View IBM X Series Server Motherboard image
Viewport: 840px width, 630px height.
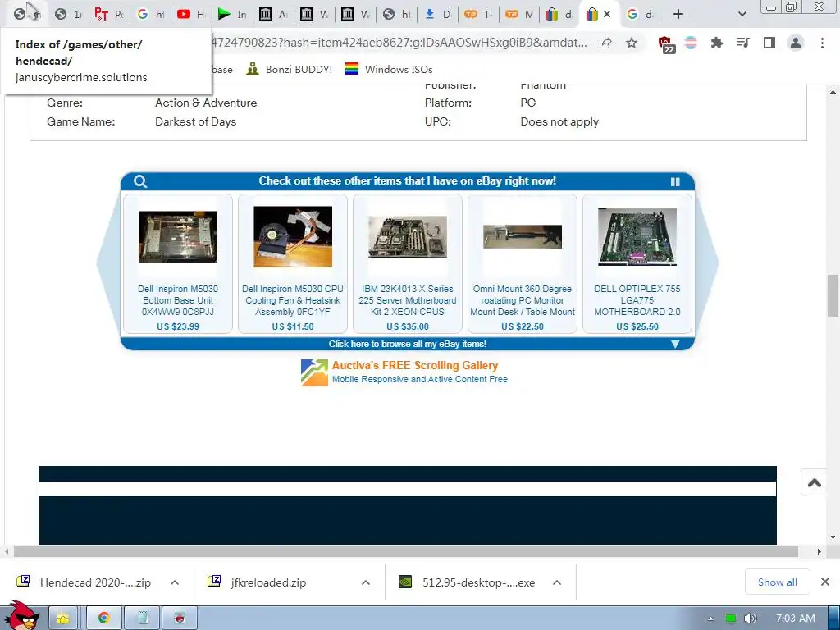click(407, 236)
